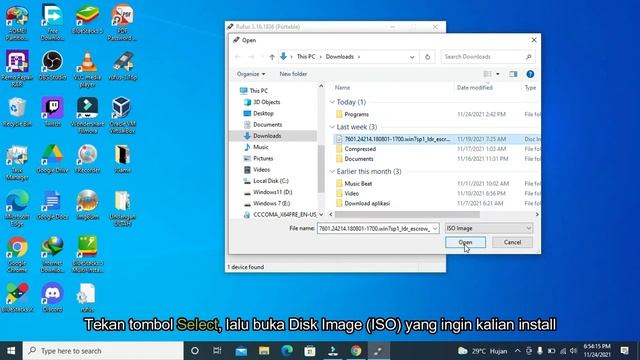The width and height of the screenshot is (640, 360).
Task: Collapse the Earlier this month (3) group
Action: pyautogui.click(x=332, y=171)
